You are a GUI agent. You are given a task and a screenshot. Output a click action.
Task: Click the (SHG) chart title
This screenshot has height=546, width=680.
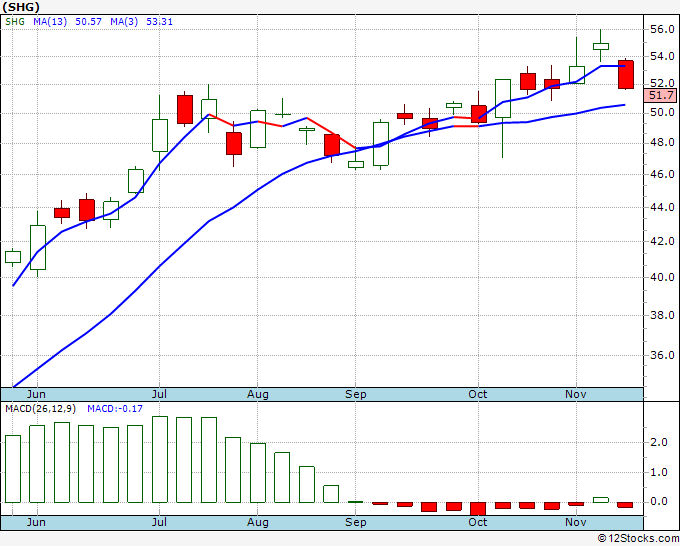point(21,7)
